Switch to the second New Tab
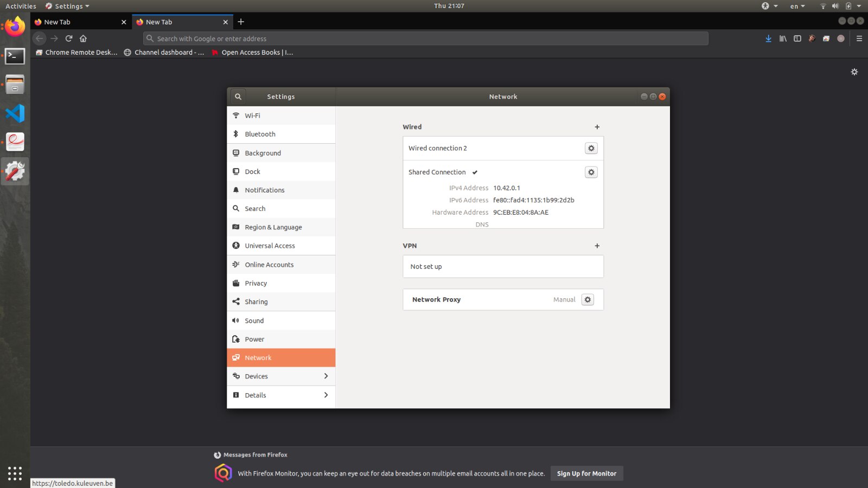Viewport: 868px width, 488px height. 182,22
